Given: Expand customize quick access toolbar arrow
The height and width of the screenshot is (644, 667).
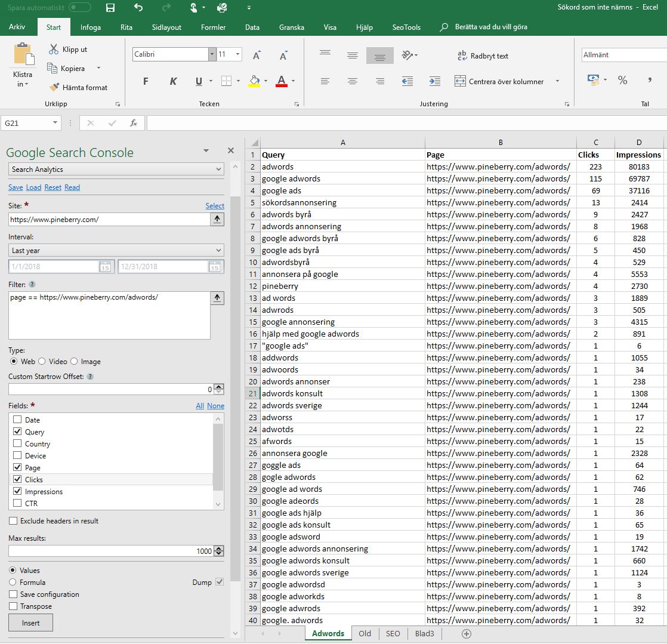Looking at the screenshot, I should point(249,8).
